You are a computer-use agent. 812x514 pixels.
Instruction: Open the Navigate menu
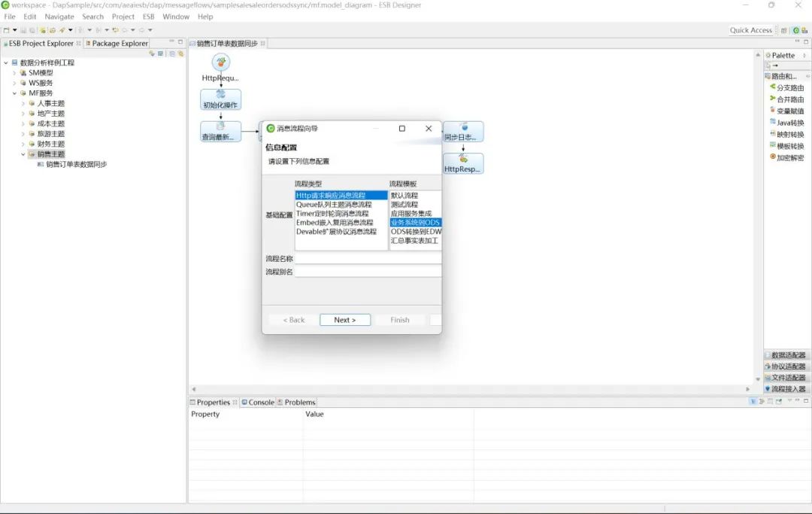(x=59, y=17)
